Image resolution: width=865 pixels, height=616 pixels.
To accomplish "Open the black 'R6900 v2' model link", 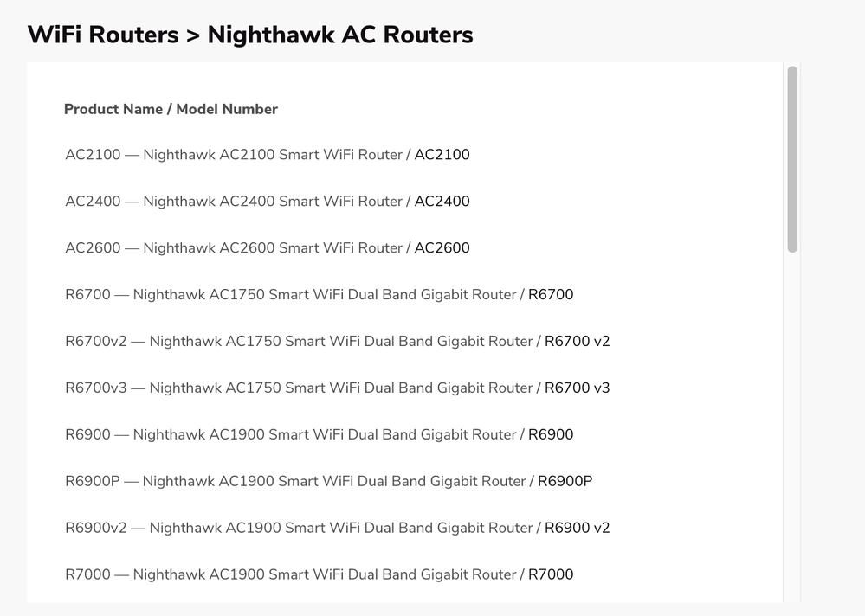I will pos(577,529).
